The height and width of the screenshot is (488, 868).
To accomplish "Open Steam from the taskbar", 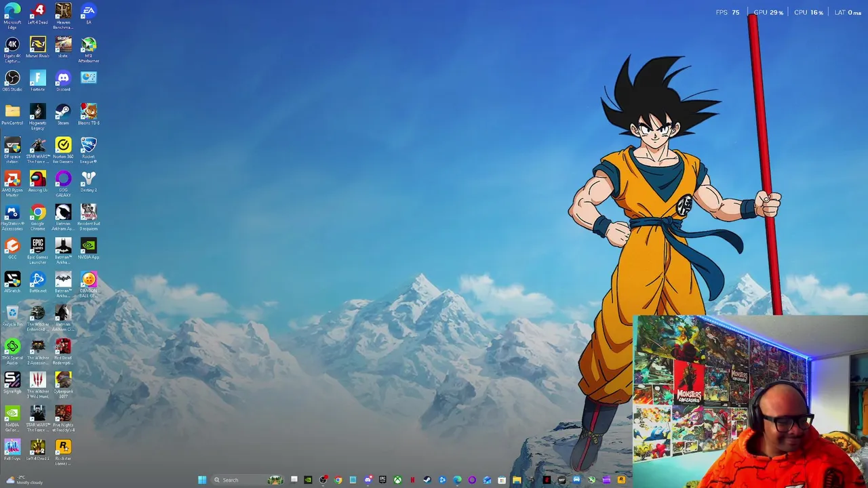I will (x=427, y=480).
